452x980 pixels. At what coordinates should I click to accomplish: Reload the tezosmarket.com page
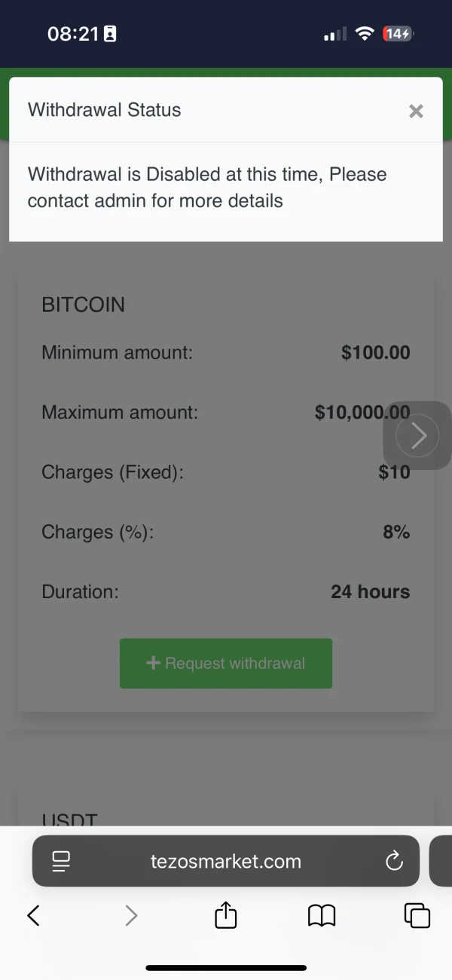(x=394, y=861)
